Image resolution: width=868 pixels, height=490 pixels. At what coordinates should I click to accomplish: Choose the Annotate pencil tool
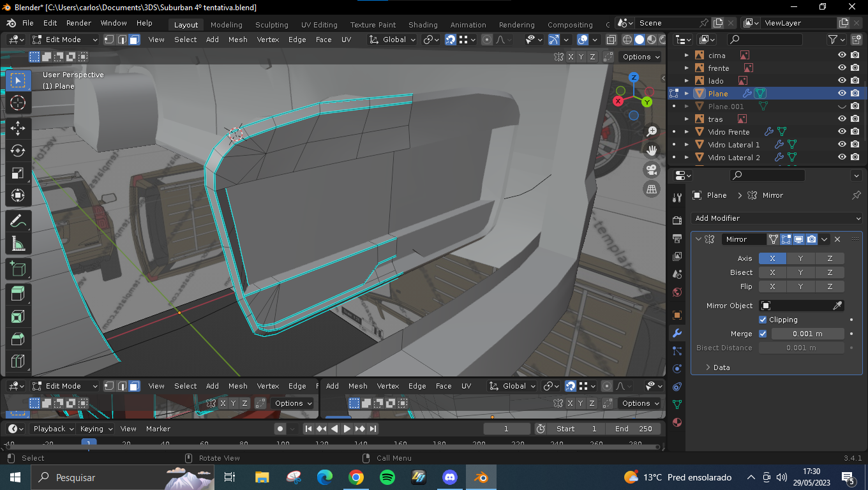pos(18,221)
